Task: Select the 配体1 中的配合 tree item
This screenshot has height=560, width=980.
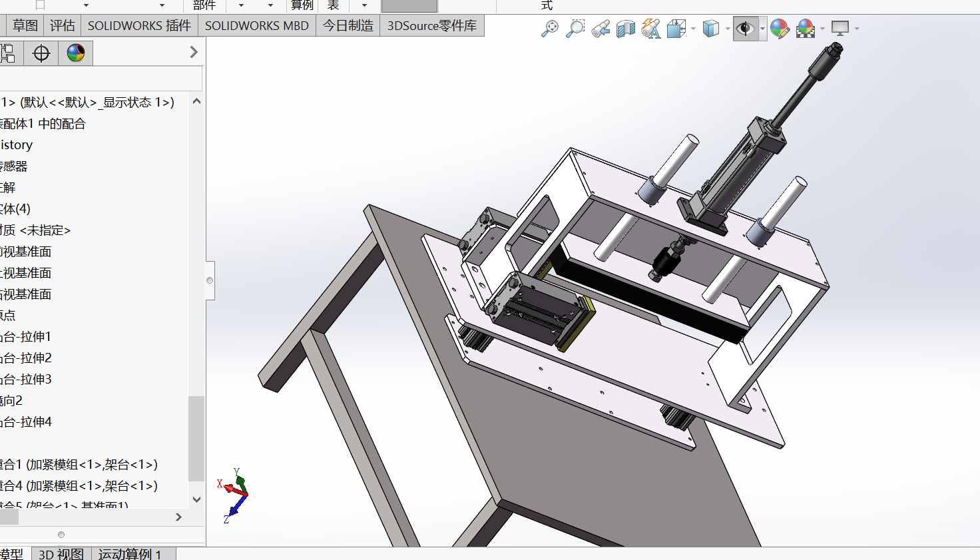Action: [43, 123]
